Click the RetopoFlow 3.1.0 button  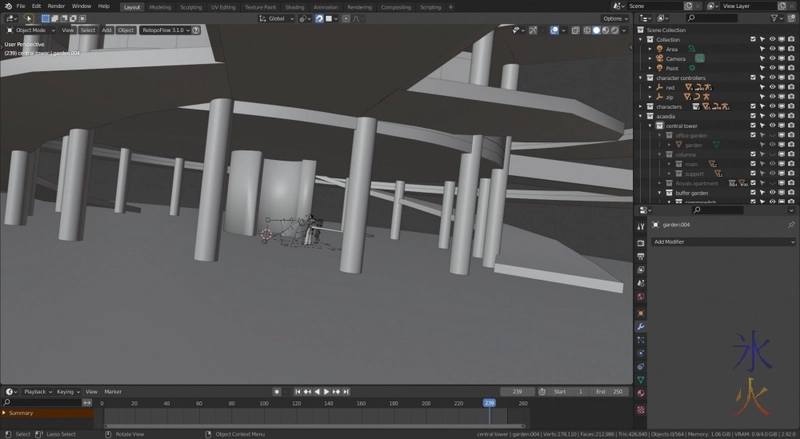click(x=163, y=30)
